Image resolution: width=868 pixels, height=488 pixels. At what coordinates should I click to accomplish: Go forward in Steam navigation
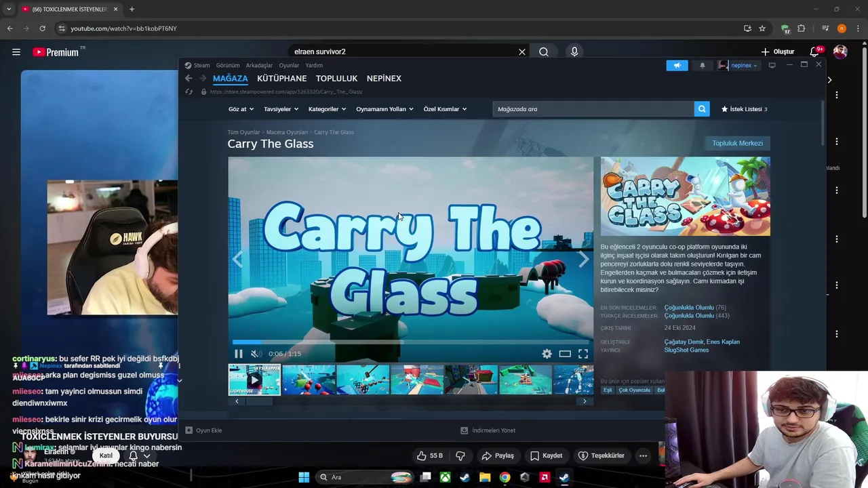coord(202,79)
